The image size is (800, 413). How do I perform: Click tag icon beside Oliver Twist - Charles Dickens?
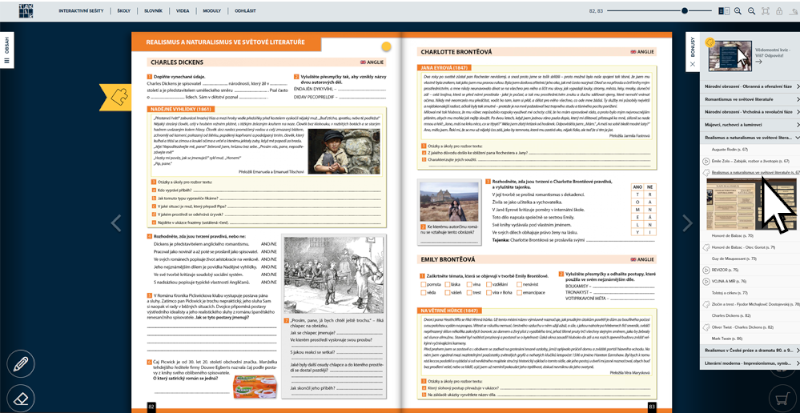point(706,327)
